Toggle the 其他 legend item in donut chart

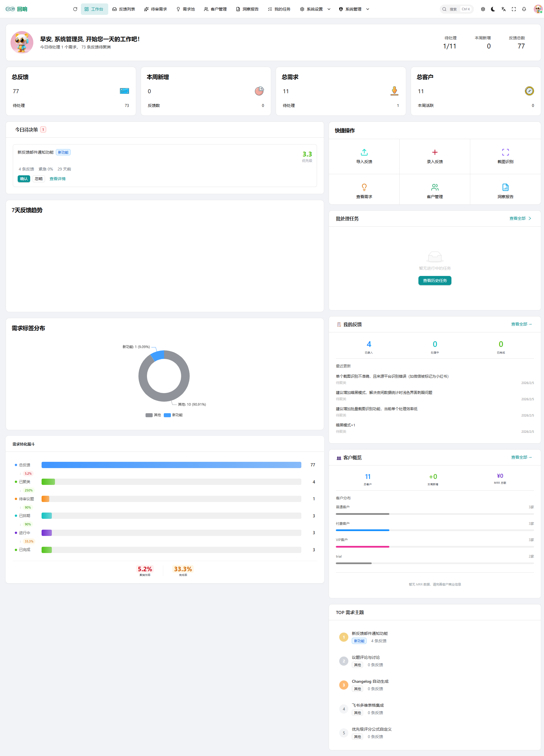point(153,415)
